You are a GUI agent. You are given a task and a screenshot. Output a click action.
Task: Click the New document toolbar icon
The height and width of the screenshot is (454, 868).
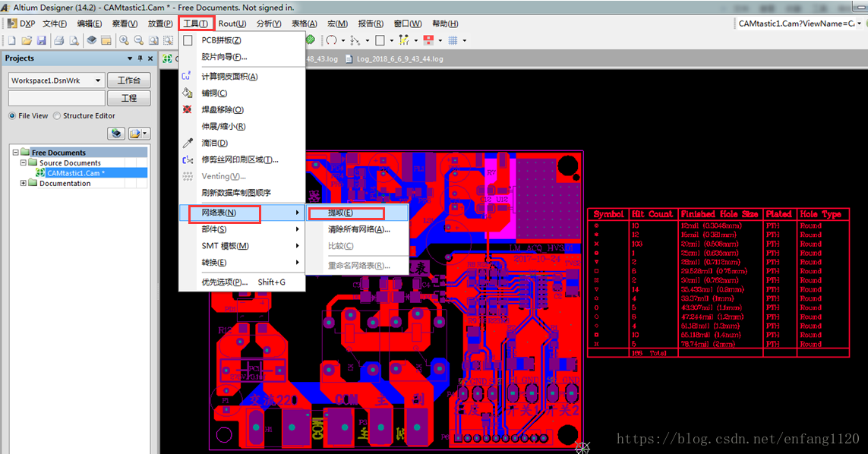coord(11,40)
